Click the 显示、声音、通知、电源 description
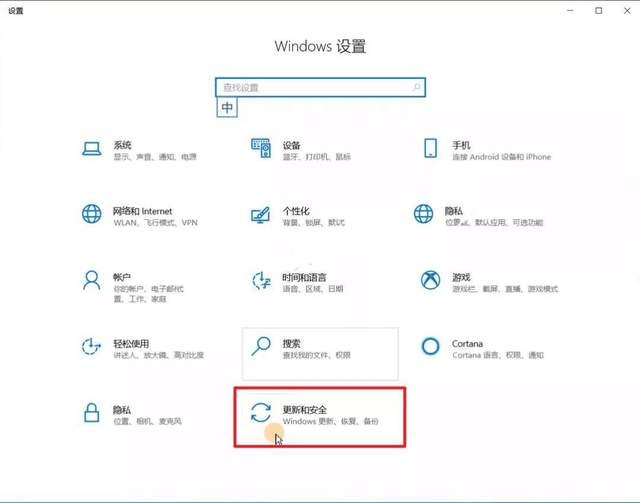Viewport: 640px width, 503px height. pos(155,157)
